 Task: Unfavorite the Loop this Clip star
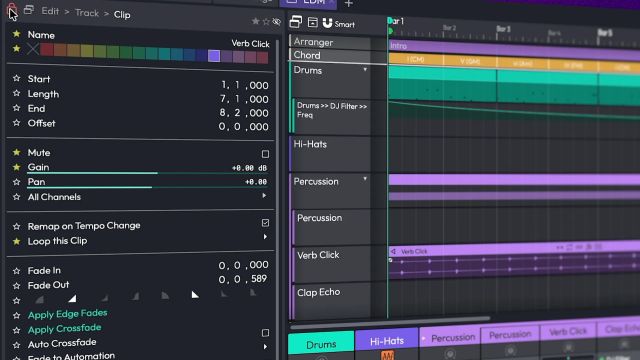point(16,241)
